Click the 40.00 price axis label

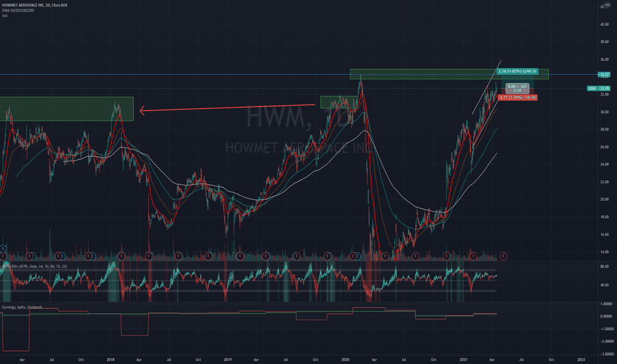click(604, 24)
